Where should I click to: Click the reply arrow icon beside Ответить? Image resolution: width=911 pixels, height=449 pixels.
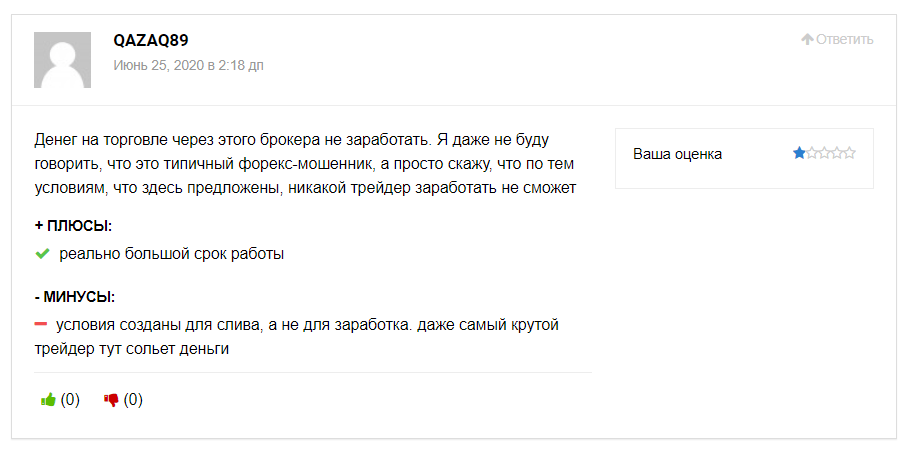tap(807, 40)
